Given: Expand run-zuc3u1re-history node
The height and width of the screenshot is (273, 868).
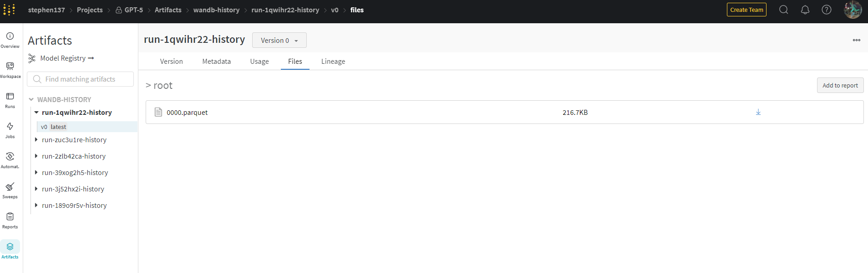Looking at the screenshot, I should (36, 140).
